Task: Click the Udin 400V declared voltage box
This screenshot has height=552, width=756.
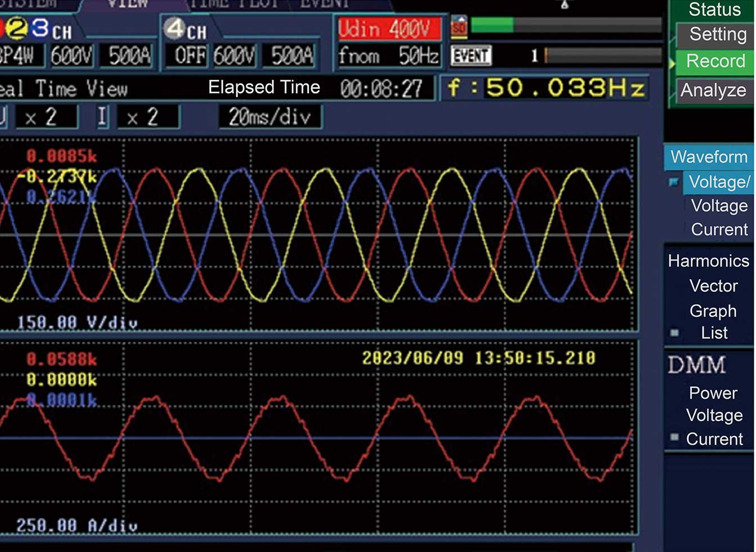Action: pos(389,29)
